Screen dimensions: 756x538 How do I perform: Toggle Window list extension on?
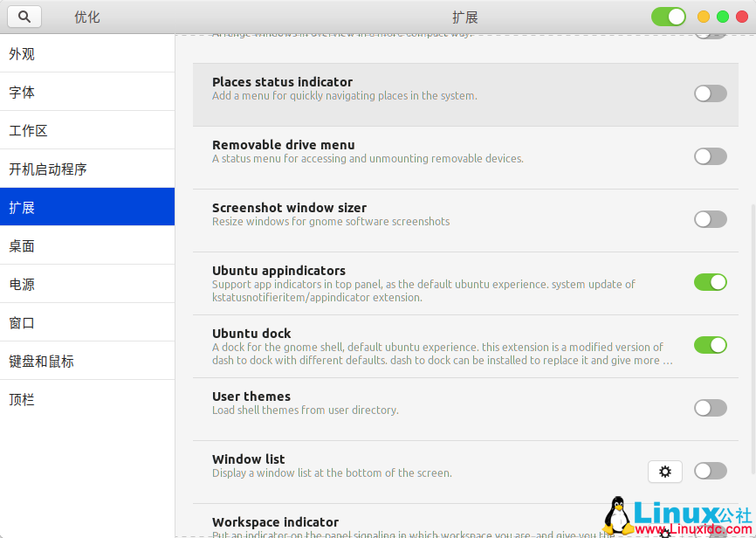(x=711, y=471)
